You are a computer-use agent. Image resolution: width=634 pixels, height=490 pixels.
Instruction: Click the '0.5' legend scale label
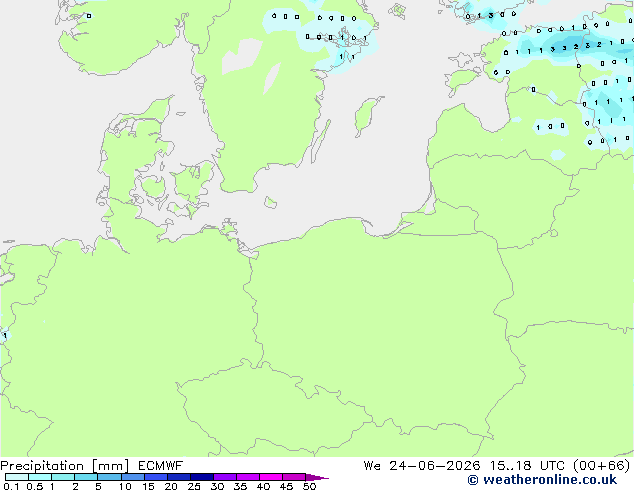pyautogui.click(x=35, y=486)
